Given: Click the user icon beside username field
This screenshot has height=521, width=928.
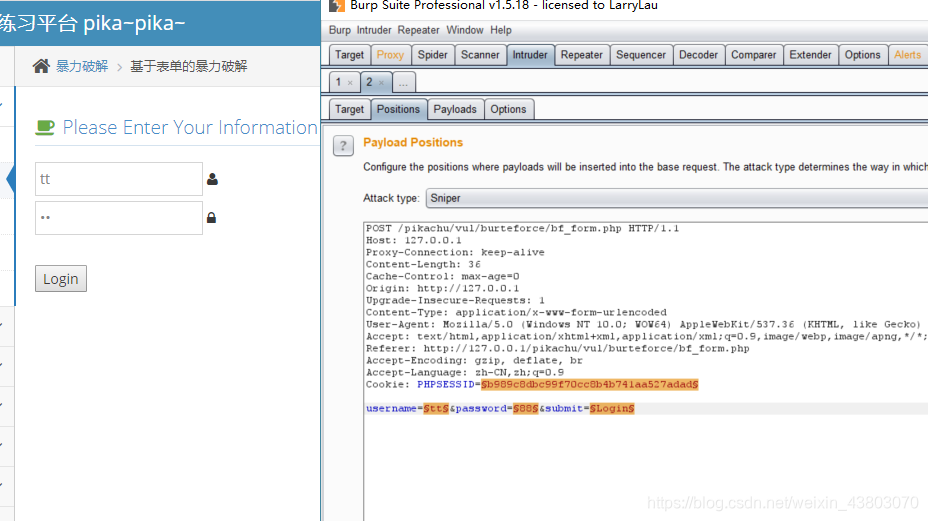Looking at the screenshot, I should (x=212, y=179).
